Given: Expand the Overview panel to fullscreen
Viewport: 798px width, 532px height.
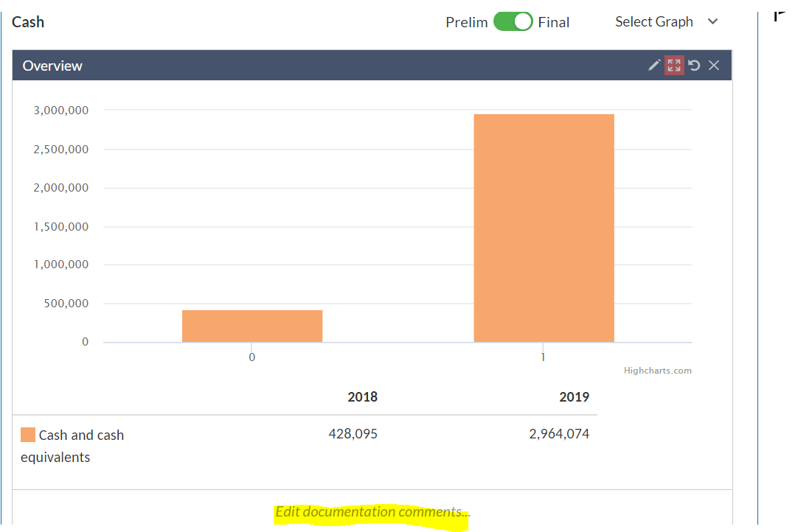Looking at the screenshot, I should (674, 65).
